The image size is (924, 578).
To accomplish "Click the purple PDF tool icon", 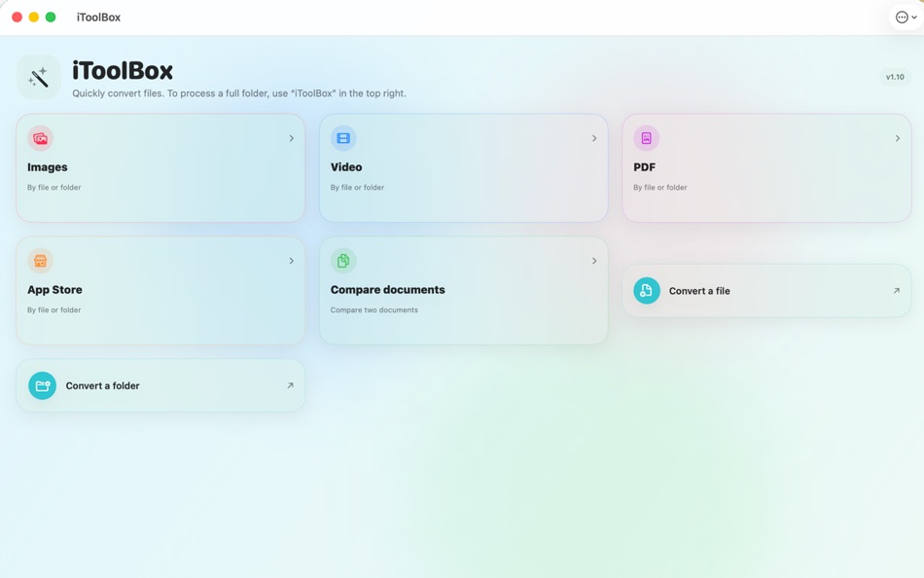I will pyautogui.click(x=647, y=137).
